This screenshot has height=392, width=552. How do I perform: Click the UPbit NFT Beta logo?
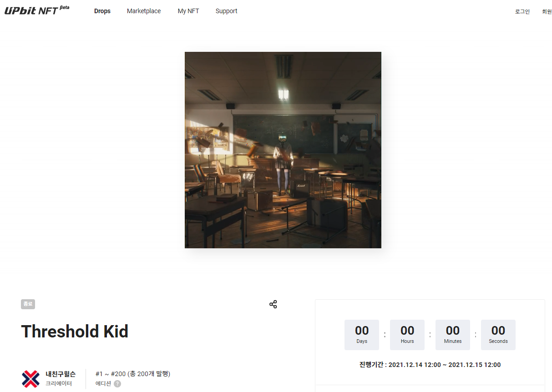click(x=37, y=10)
